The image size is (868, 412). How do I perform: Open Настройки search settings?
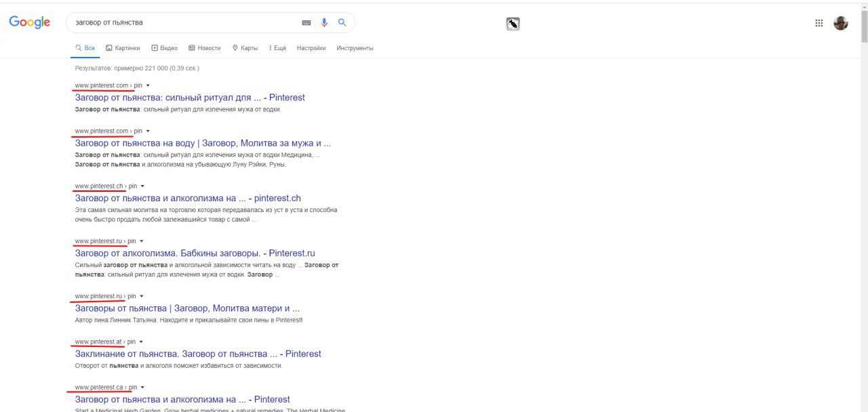(311, 48)
